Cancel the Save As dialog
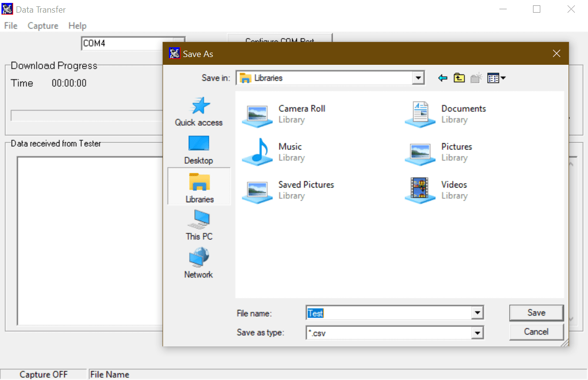The height and width of the screenshot is (380, 588). 536,332
